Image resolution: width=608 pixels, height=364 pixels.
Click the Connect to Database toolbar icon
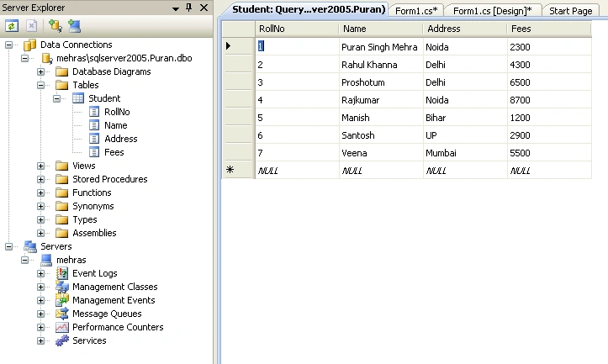(x=55, y=26)
